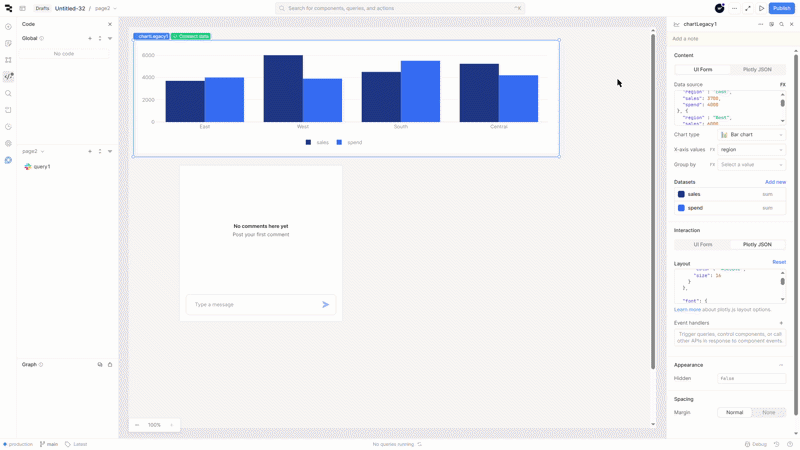This screenshot has height=450, width=800.
Task: Click the Debug icon in status bar
Action: point(756,444)
